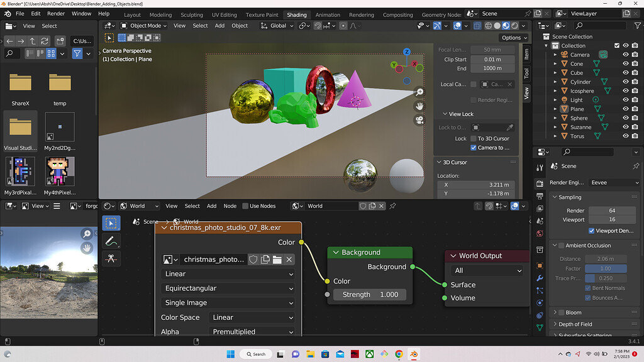Disable the Use Nodes checkbox
644x362 pixels.
click(247, 206)
